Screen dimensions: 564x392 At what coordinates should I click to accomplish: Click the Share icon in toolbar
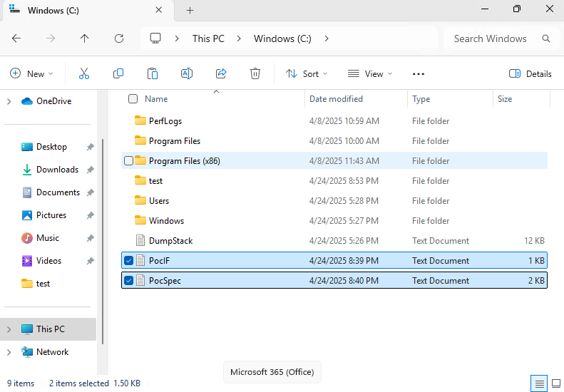tap(221, 73)
